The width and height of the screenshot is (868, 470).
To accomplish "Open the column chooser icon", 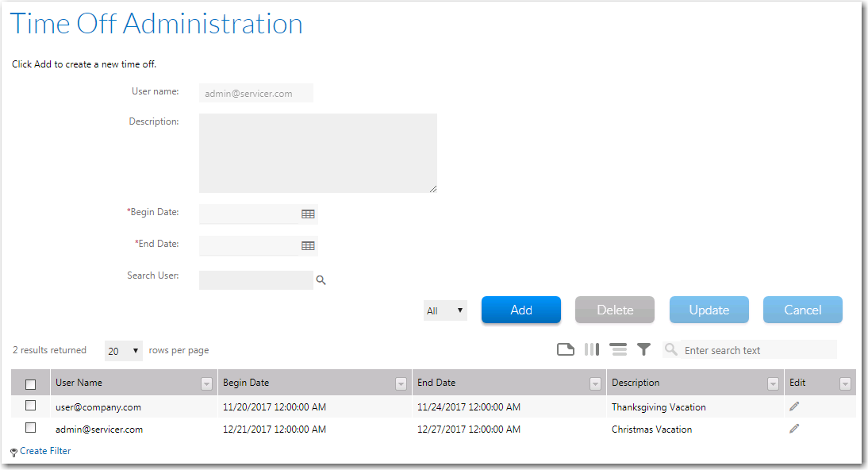I will 592,349.
